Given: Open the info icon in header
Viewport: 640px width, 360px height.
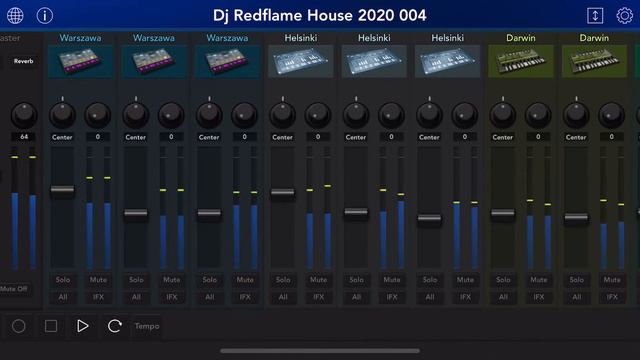Looking at the screenshot, I should pyautogui.click(x=44, y=16).
